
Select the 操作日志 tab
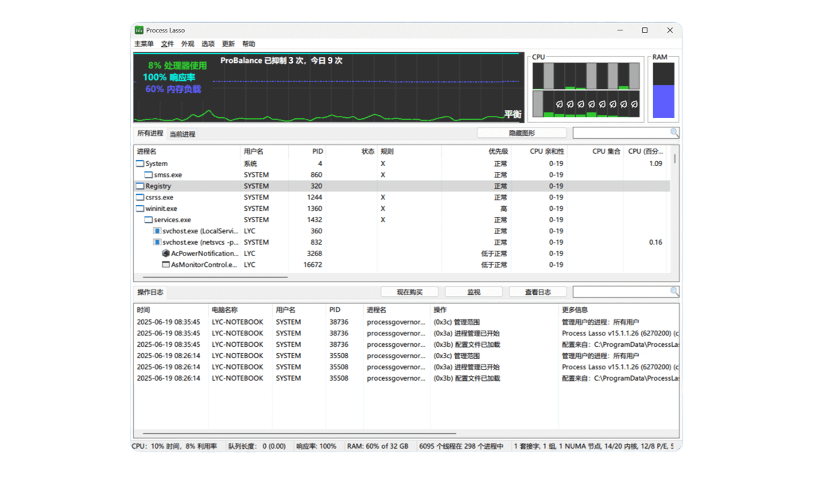pos(150,292)
